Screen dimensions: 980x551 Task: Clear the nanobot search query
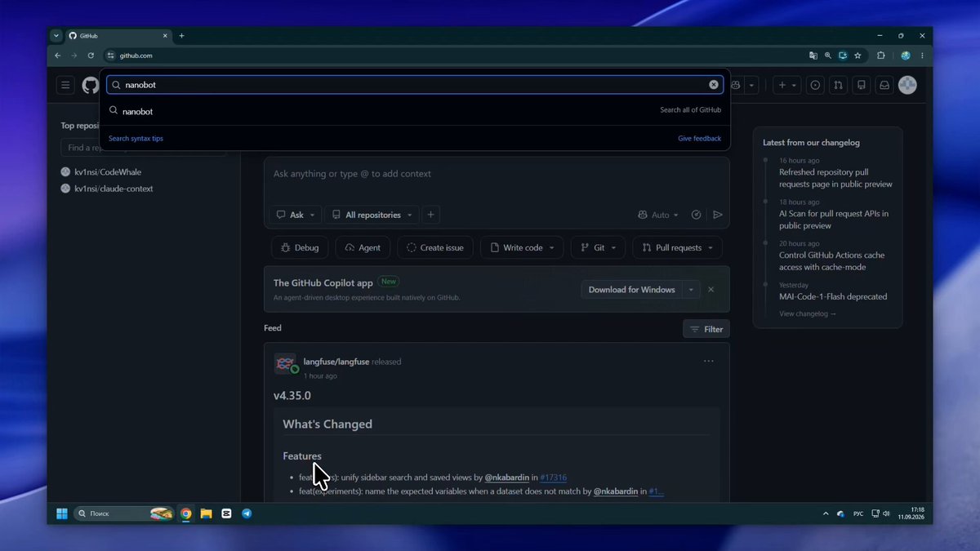(x=714, y=85)
